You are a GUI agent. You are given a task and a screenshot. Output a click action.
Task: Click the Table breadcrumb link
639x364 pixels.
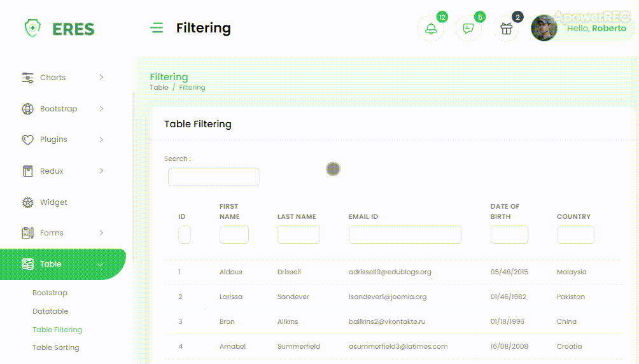point(159,87)
